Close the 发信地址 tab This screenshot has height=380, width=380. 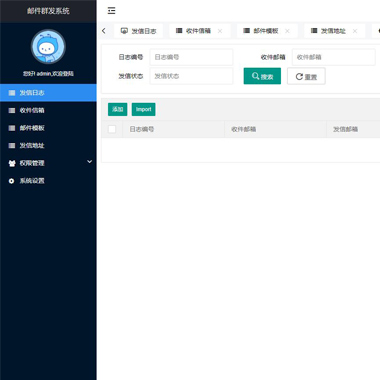click(x=355, y=31)
